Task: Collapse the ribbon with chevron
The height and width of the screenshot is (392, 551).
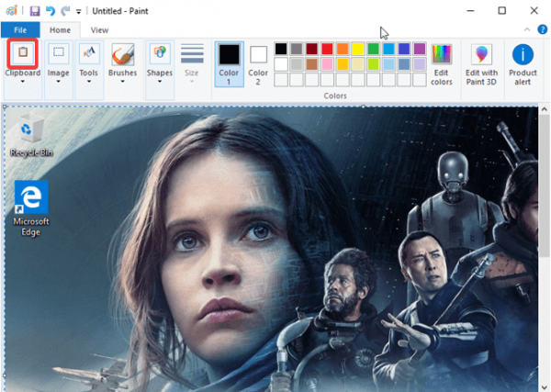Action: click(x=527, y=30)
